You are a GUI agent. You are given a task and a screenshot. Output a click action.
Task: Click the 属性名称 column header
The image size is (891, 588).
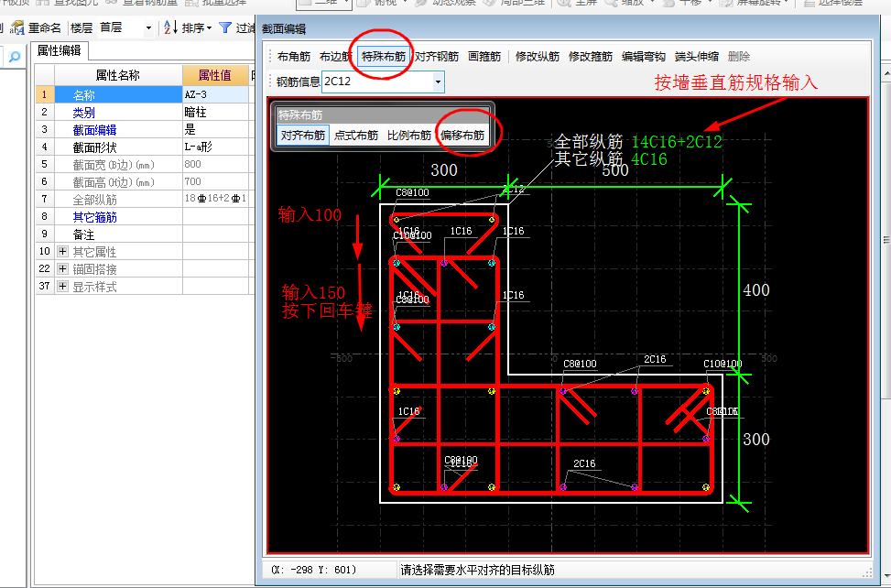click(118, 75)
